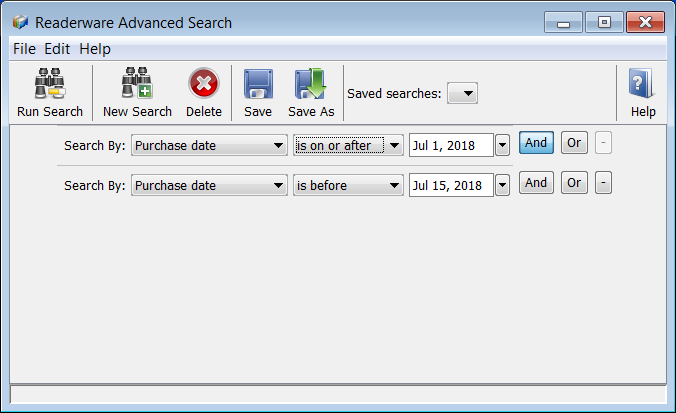Expand the Saved searches dropdown
This screenshot has width=676, height=413.
[462, 93]
